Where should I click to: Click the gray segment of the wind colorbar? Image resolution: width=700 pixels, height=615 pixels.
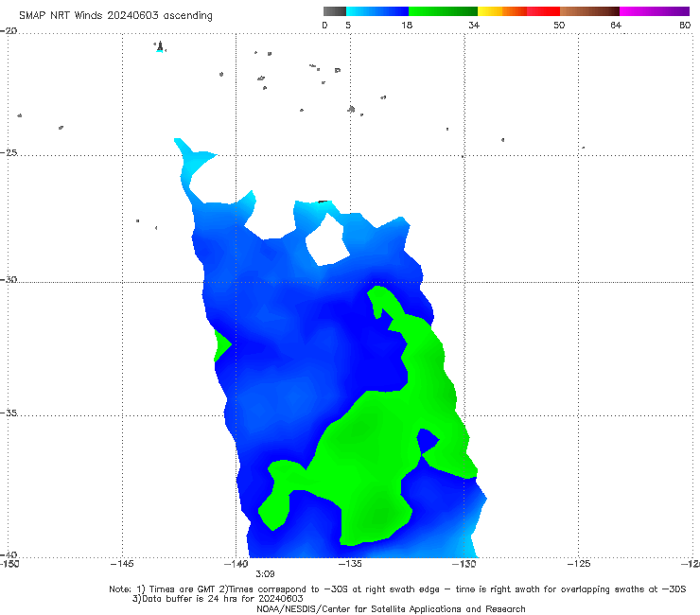[x=335, y=11]
